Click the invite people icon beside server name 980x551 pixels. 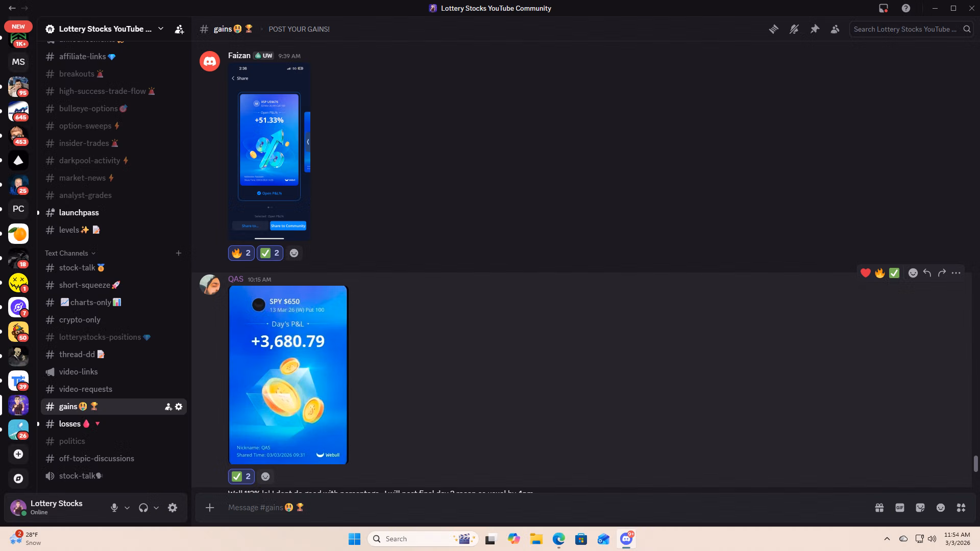[x=179, y=29]
